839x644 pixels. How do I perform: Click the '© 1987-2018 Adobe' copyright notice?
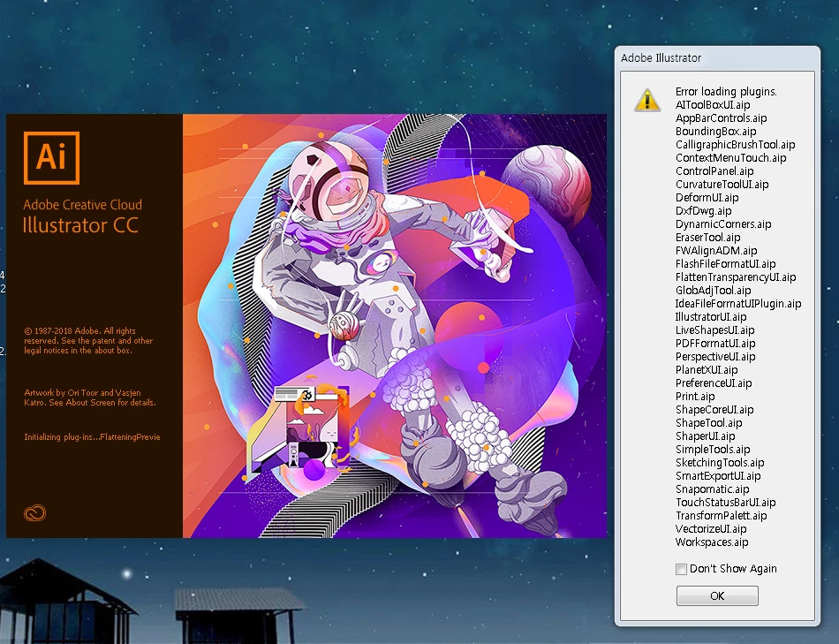88,340
